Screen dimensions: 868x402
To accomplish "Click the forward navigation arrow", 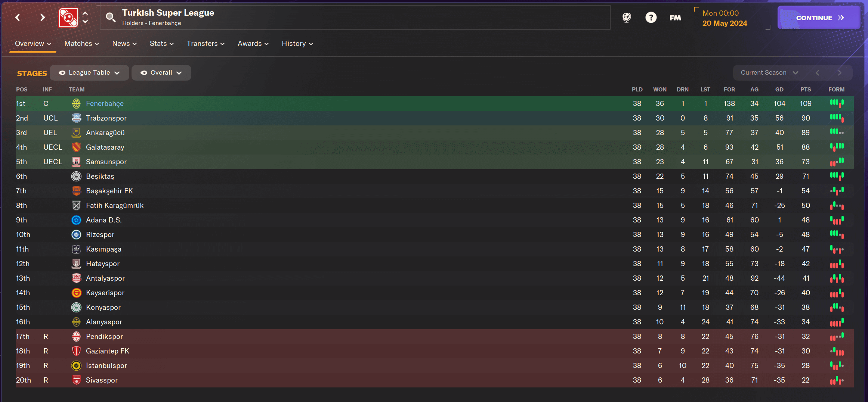I will pyautogui.click(x=43, y=18).
